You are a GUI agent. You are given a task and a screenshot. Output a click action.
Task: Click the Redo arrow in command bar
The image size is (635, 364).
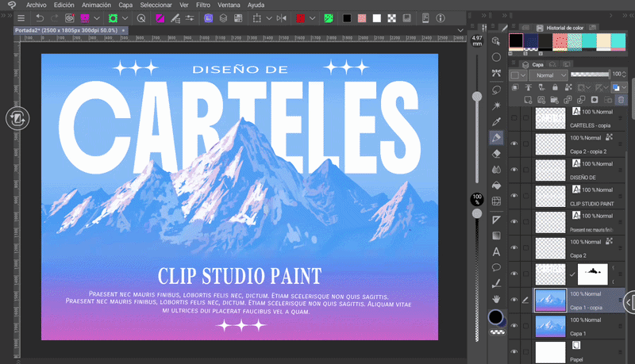55,18
